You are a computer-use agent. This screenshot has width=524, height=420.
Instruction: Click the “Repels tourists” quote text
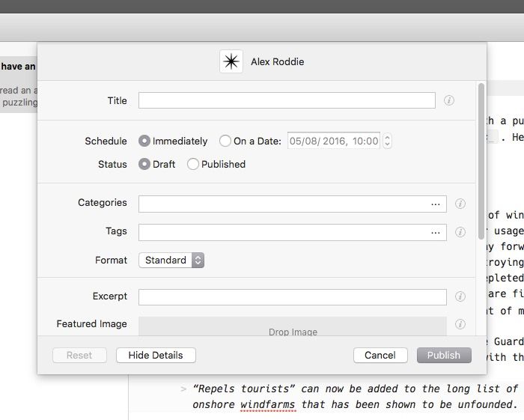tap(244, 389)
